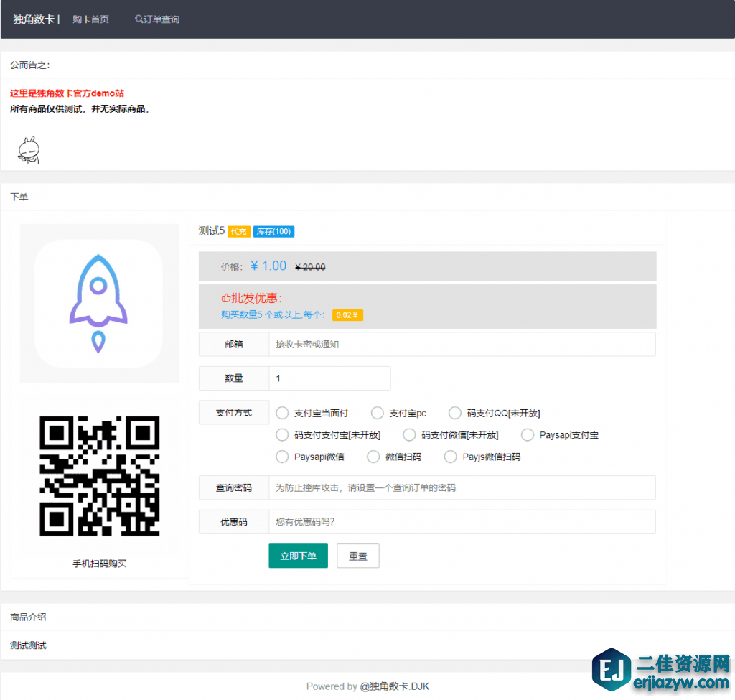Click the 测试5 product title
The image size is (735, 700).
pos(212,231)
